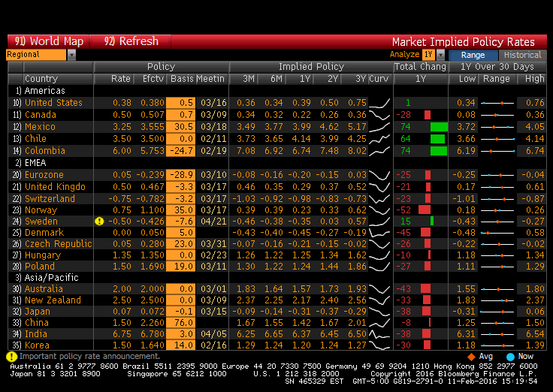Screen dimensions: 553x392
Task: Click the Eurozone curve sparkline
Action: [x=379, y=175]
